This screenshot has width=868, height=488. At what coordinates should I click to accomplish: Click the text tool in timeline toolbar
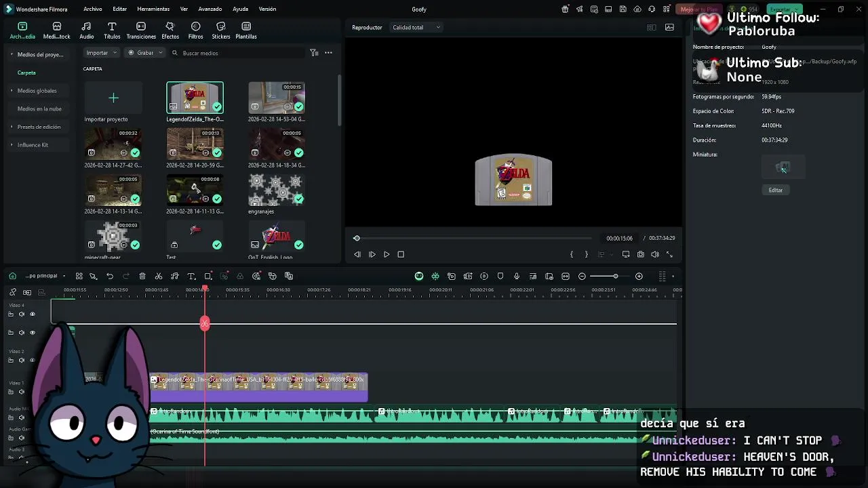pyautogui.click(x=191, y=276)
